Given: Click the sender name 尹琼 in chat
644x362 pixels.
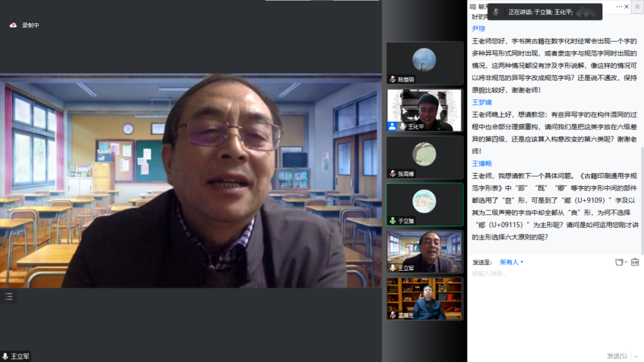Looking at the screenshot, I should pyautogui.click(x=478, y=29).
